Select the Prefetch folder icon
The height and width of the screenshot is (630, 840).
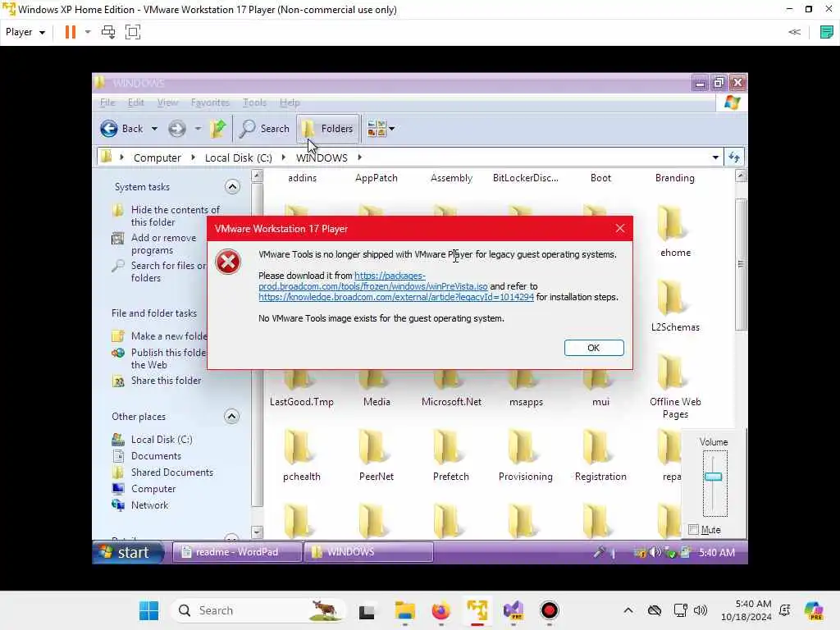coord(447,448)
